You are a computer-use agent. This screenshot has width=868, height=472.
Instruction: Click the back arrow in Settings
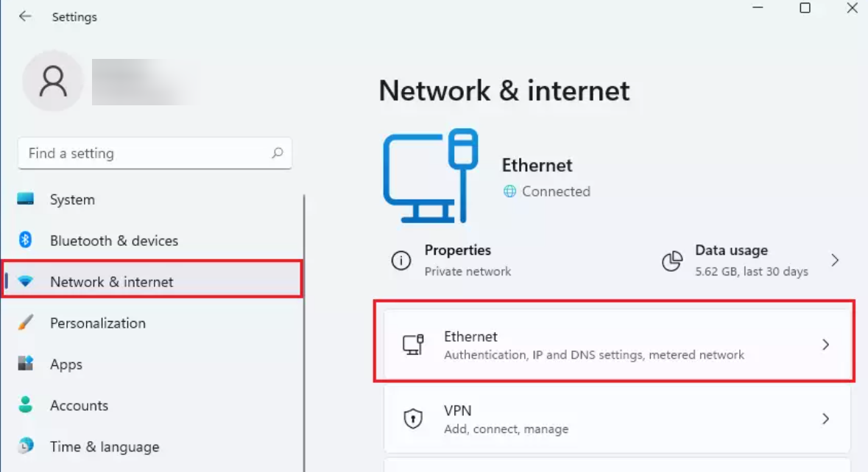pyautogui.click(x=26, y=16)
